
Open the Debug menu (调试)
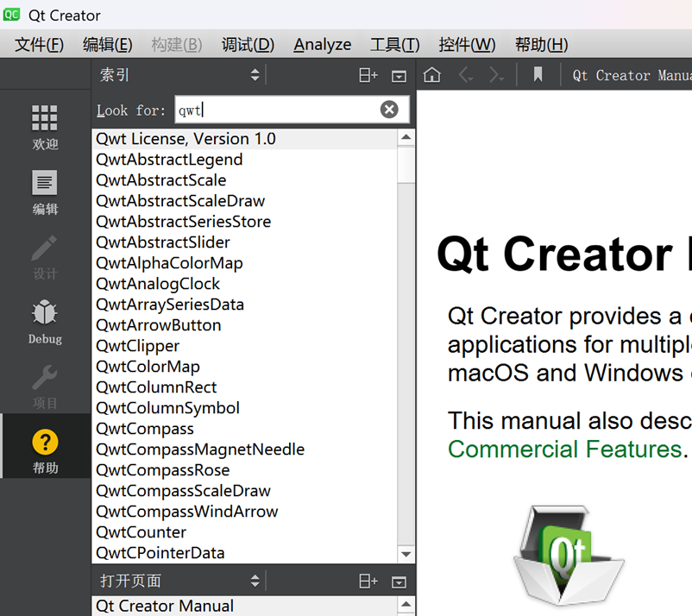point(248,45)
